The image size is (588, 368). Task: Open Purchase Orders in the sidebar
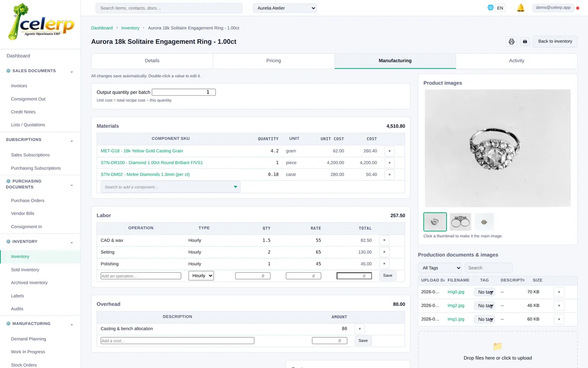click(x=28, y=201)
